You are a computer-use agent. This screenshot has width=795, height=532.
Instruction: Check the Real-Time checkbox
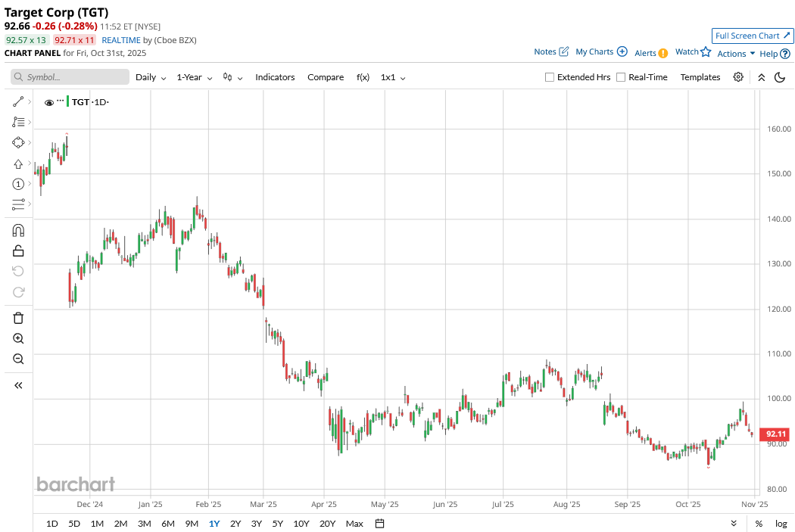tap(621, 77)
